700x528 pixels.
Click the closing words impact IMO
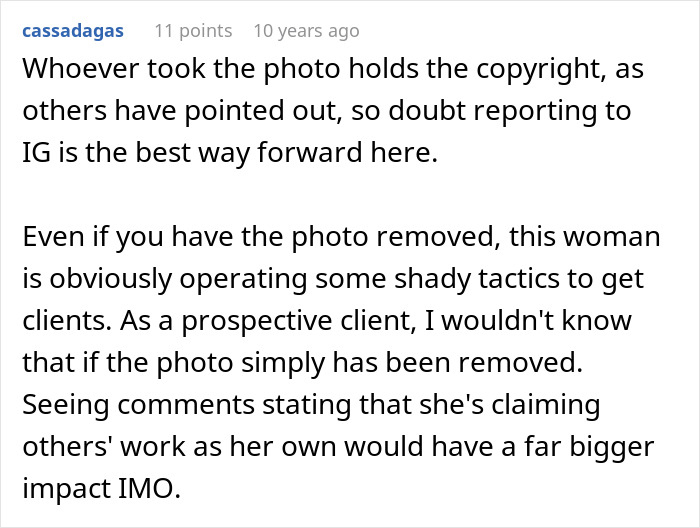102,488
